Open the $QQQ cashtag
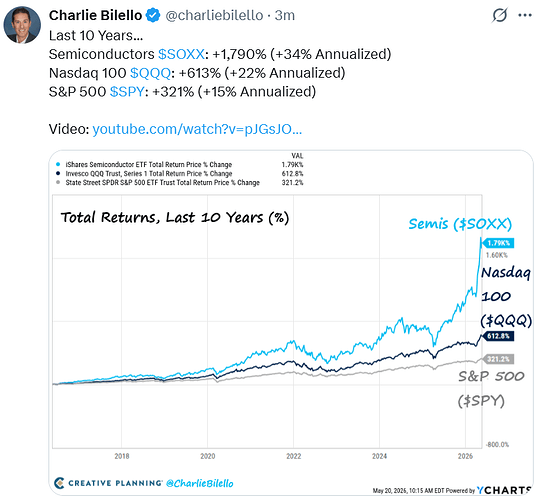 coord(150,73)
